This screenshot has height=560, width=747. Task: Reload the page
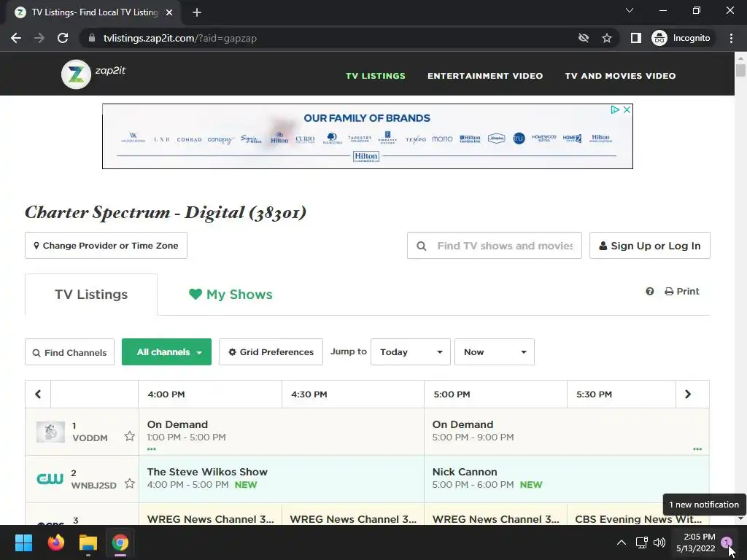point(63,38)
